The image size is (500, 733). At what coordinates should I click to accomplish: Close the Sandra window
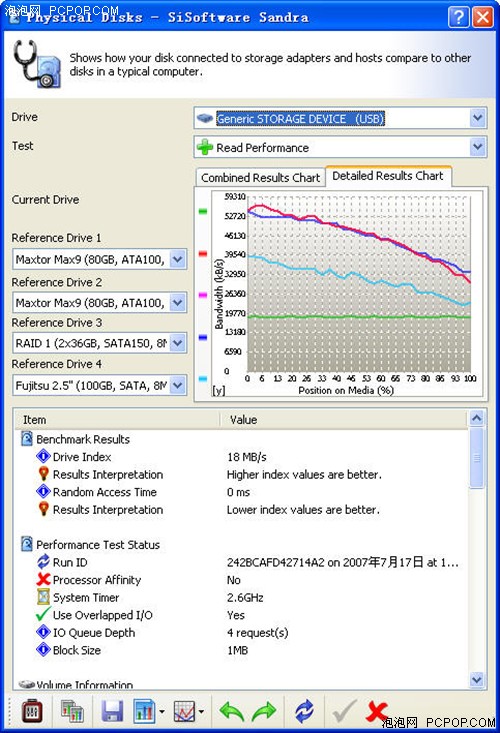(x=483, y=17)
